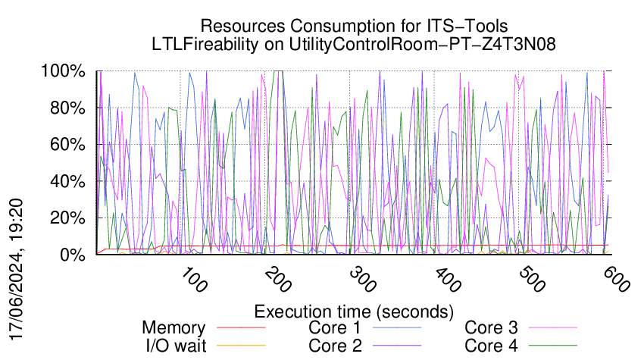Viewport: 644px width, 360px height.
Task: Click the red Memory legend line
Action: (x=241, y=327)
